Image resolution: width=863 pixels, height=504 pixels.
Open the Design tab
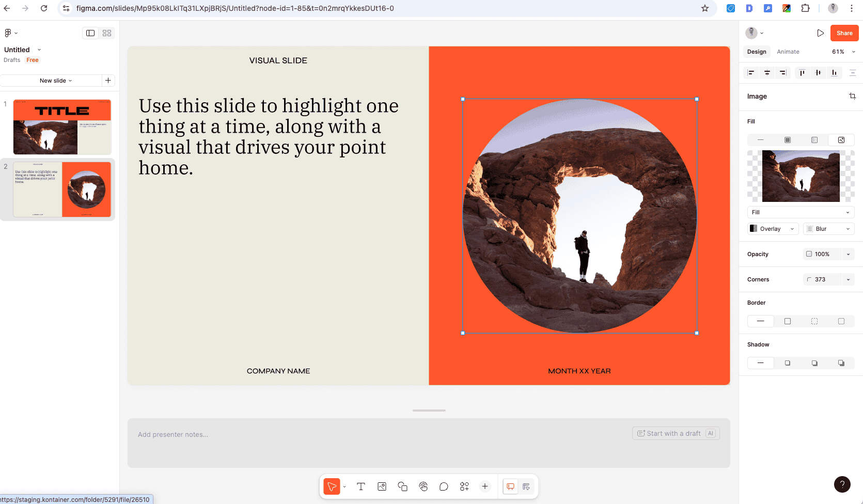click(757, 52)
